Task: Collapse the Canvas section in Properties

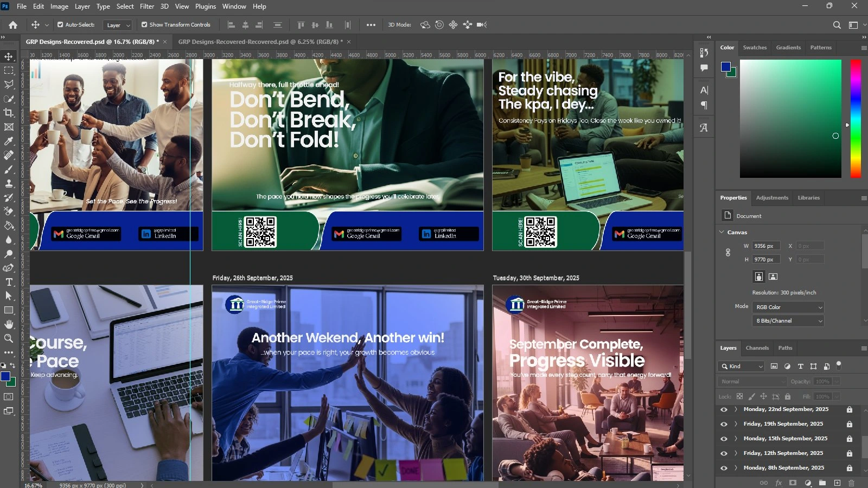Action: [x=722, y=232]
